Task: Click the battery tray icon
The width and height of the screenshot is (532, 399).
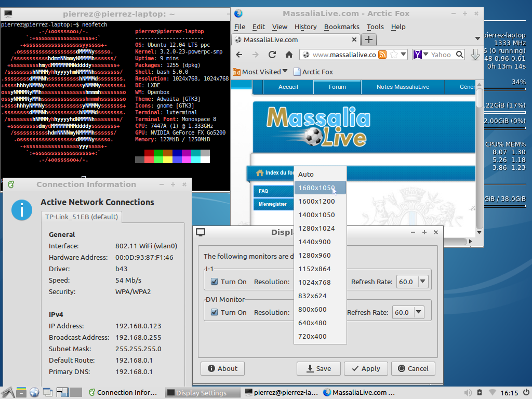Action: coord(480,393)
